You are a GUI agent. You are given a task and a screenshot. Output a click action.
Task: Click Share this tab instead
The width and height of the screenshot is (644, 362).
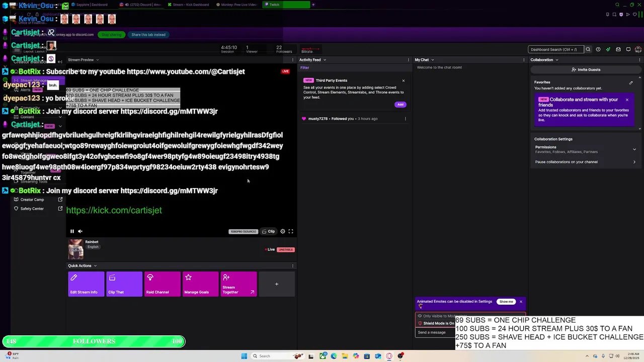tap(148, 35)
